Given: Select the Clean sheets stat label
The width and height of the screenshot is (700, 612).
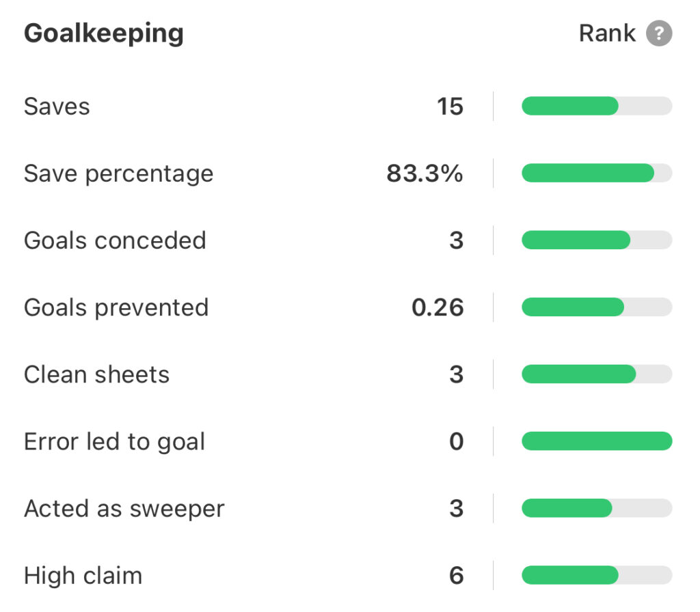Looking at the screenshot, I should coord(96,374).
